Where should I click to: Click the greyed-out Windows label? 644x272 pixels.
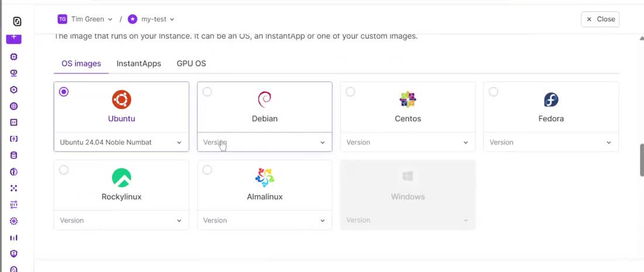[x=408, y=197]
